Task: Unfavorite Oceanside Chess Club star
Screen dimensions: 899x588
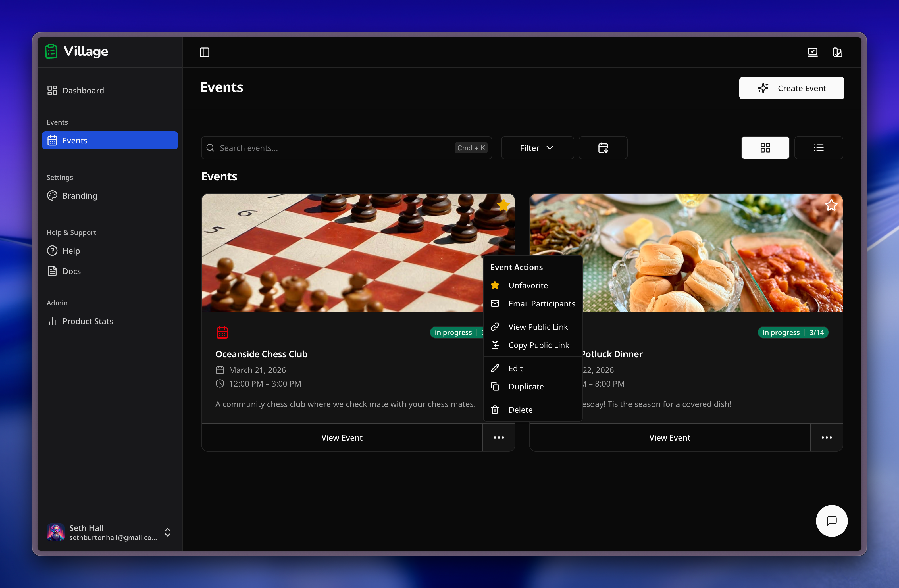Action: 503,205
